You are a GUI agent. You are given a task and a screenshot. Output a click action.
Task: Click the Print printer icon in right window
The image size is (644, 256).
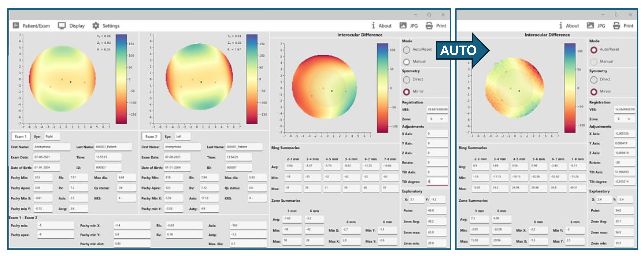point(616,26)
